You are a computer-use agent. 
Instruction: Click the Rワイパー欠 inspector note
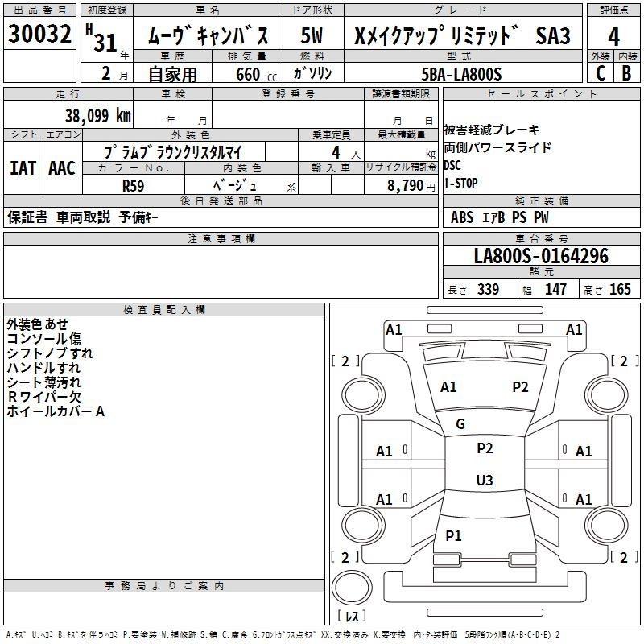43,397
